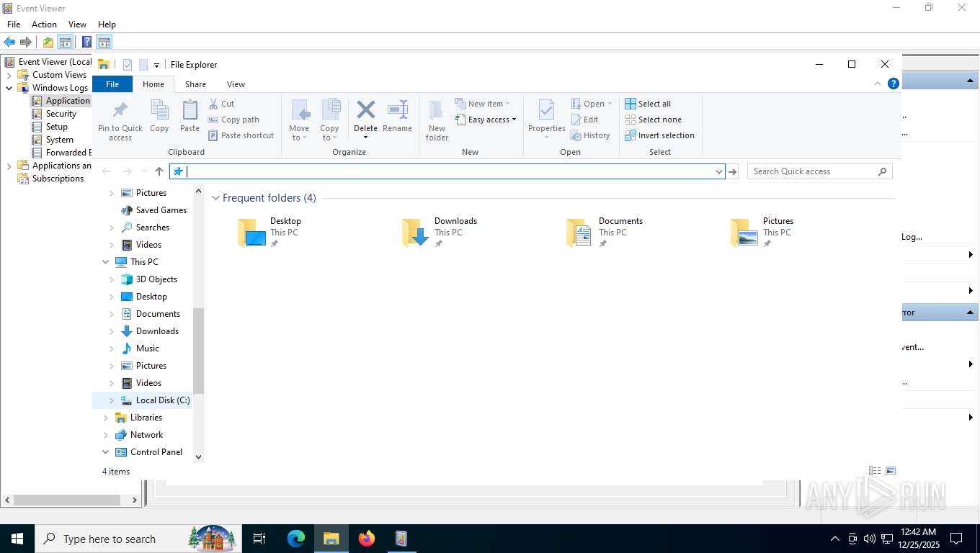Switch to large icons view
The image size is (980, 553).
(891, 470)
